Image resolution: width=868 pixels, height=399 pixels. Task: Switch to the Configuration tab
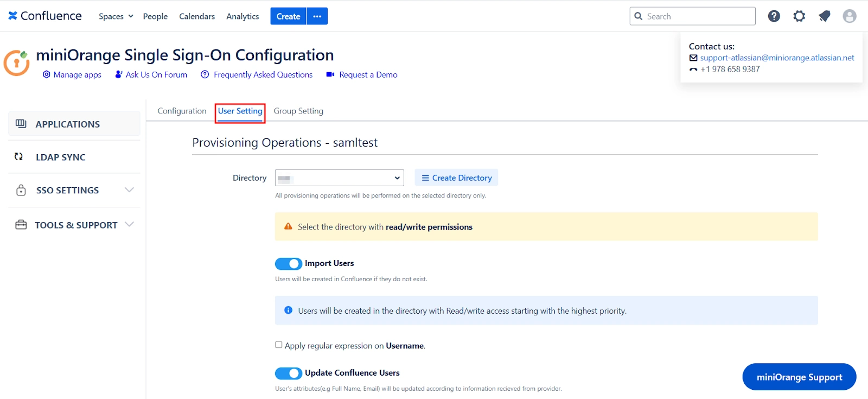point(182,111)
